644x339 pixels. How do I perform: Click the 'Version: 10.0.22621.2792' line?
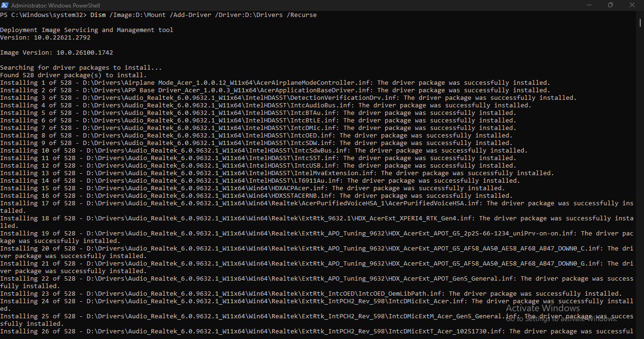click(45, 38)
